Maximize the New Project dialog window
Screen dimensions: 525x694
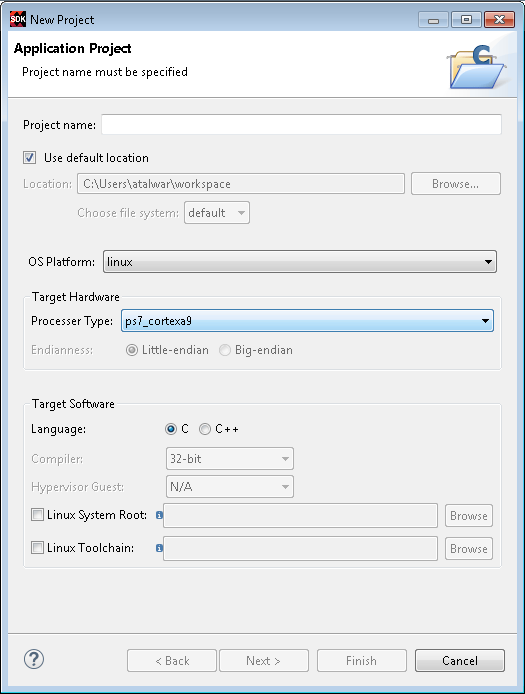coord(466,19)
